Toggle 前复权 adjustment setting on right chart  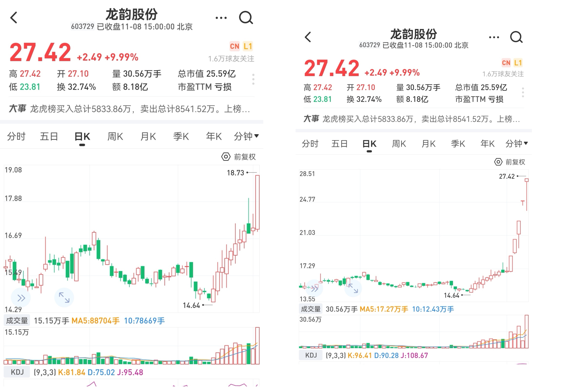click(x=510, y=162)
